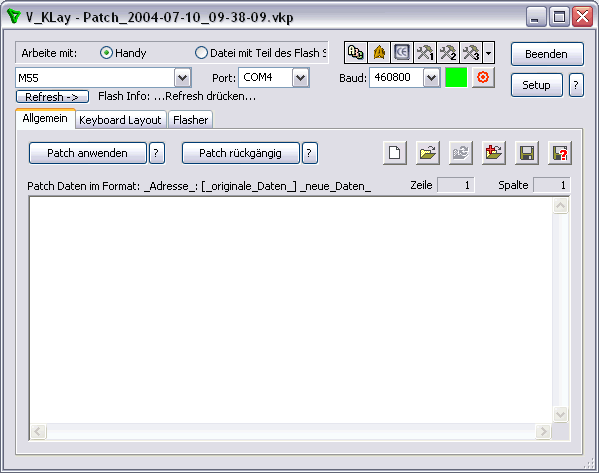The height and width of the screenshot is (473, 599).
Task: Open a patch file with folder icon
Action: tap(427, 153)
